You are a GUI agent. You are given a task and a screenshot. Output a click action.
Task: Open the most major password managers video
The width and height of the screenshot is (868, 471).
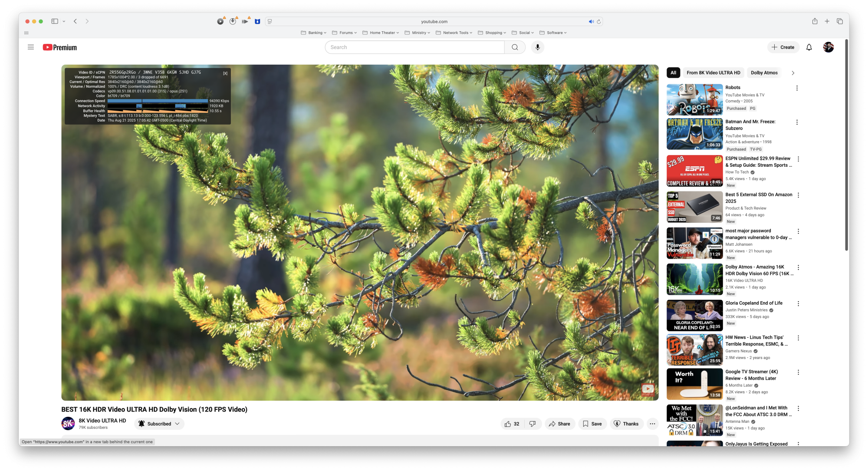(758, 234)
